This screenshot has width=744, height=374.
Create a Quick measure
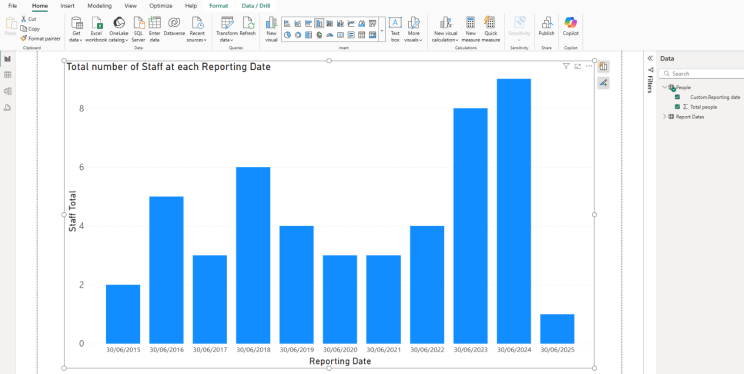tap(491, 29)
